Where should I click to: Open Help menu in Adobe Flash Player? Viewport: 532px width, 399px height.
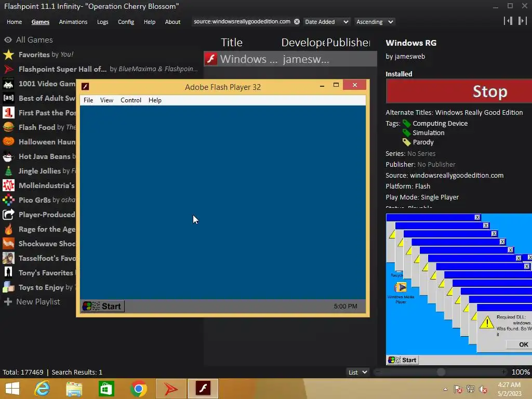pyautogui.click(x=155, y=100)
